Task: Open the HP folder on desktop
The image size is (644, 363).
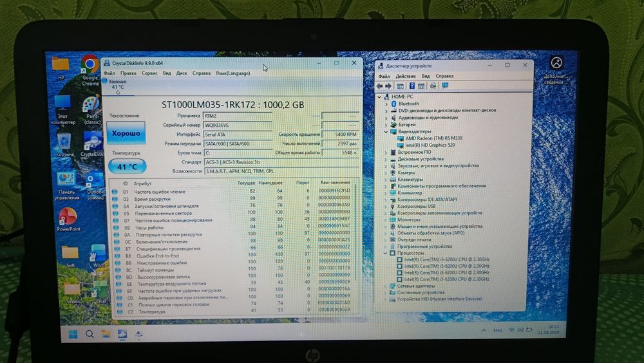Action: (x=61, y=68)
